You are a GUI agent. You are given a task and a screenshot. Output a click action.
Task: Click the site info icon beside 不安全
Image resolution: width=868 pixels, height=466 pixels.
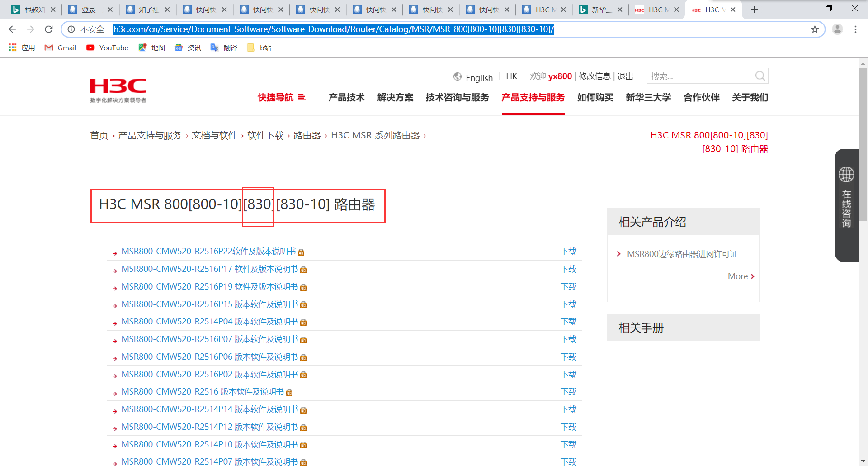click(71, 29)
